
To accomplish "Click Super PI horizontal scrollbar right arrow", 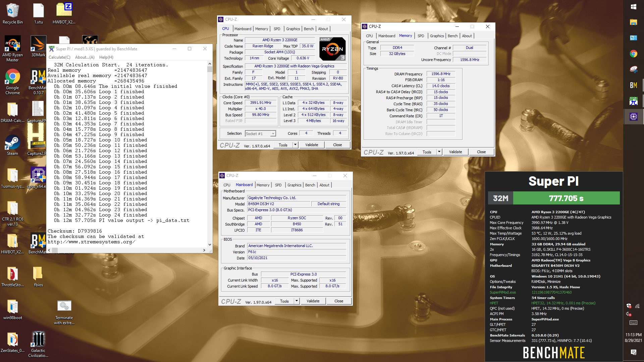I will (204, 250).
